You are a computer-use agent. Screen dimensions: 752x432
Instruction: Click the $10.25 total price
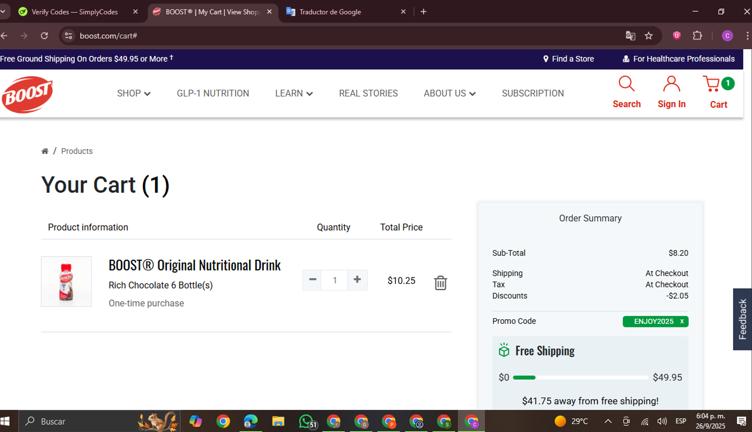pos(401,280)
